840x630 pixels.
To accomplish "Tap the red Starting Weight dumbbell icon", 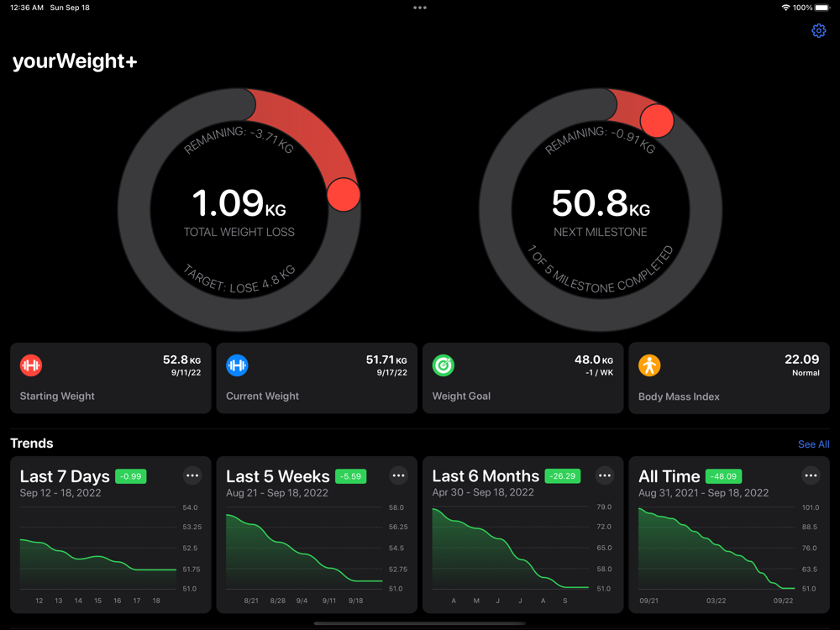I will point(31,365).
